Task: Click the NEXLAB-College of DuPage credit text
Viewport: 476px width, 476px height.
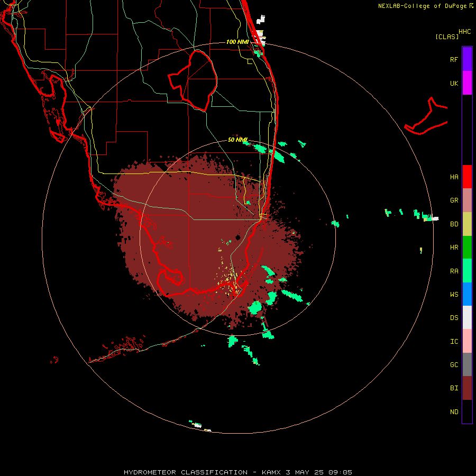Action: 422,6
